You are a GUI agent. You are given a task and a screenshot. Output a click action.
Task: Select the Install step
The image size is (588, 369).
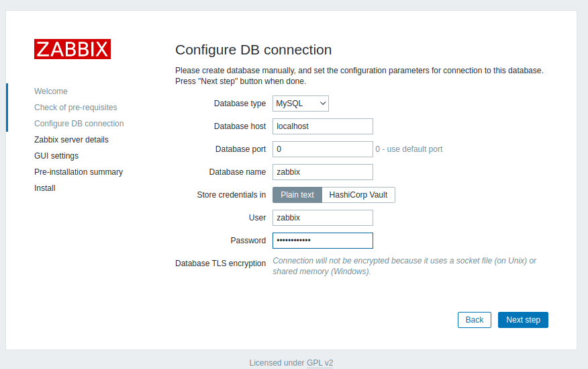tap(45, 188)
